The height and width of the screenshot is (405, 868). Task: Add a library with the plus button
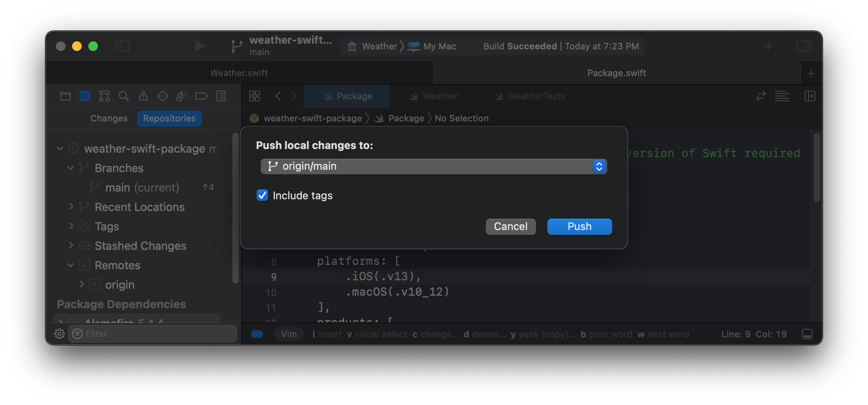coord(768,46)
